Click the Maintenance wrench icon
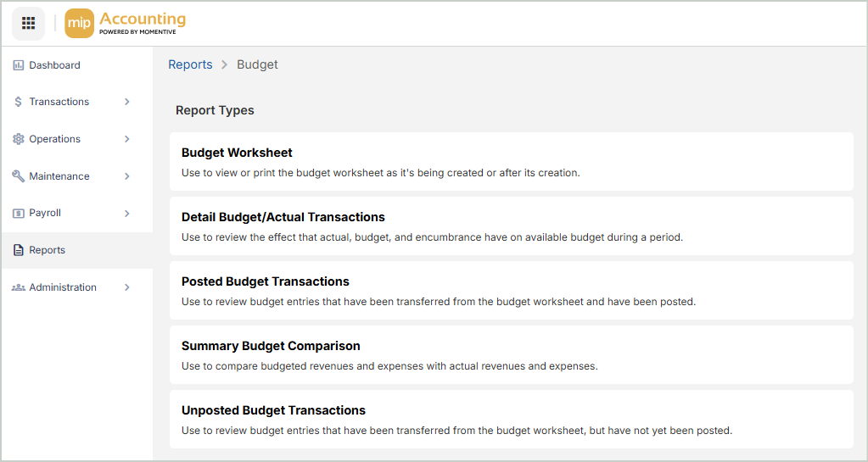This screenshot has height=462, width=868. 19,176
